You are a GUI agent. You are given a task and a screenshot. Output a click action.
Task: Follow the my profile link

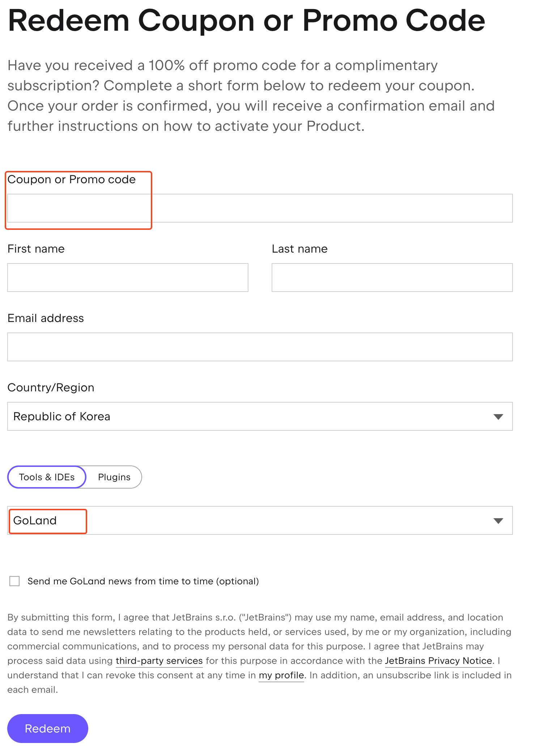click(281, 675)
